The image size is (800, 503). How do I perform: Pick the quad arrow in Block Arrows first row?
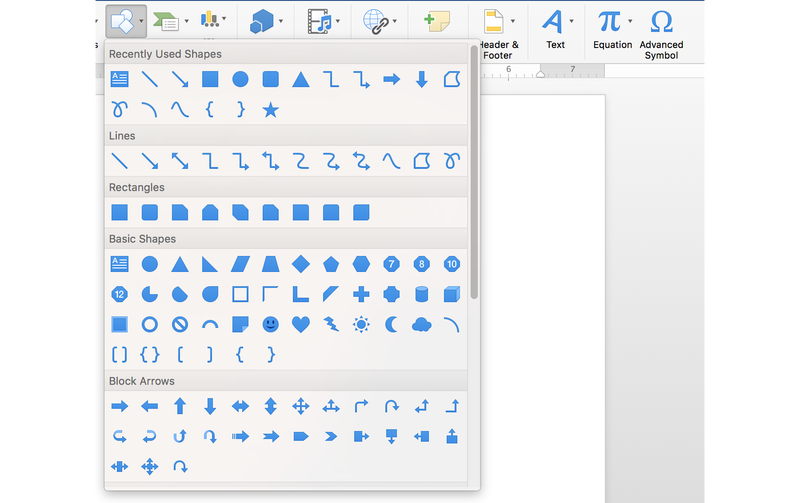pos(301,407)
